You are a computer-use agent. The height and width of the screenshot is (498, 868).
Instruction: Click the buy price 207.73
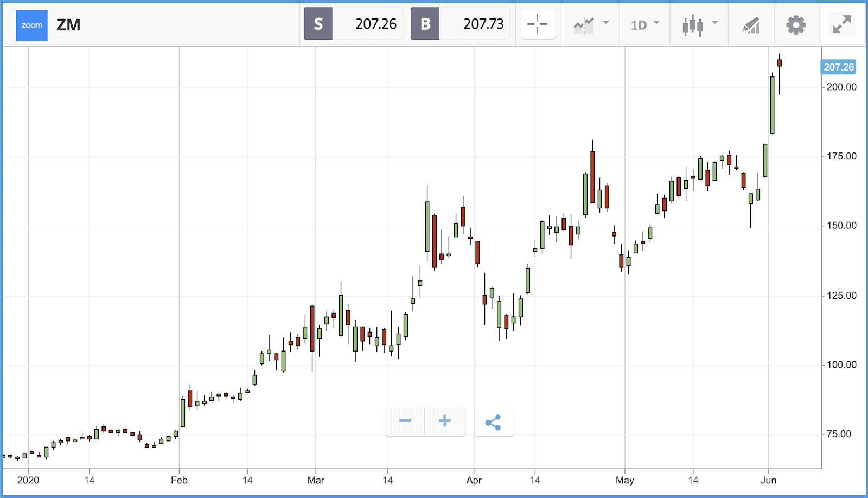tap(483, 24)
